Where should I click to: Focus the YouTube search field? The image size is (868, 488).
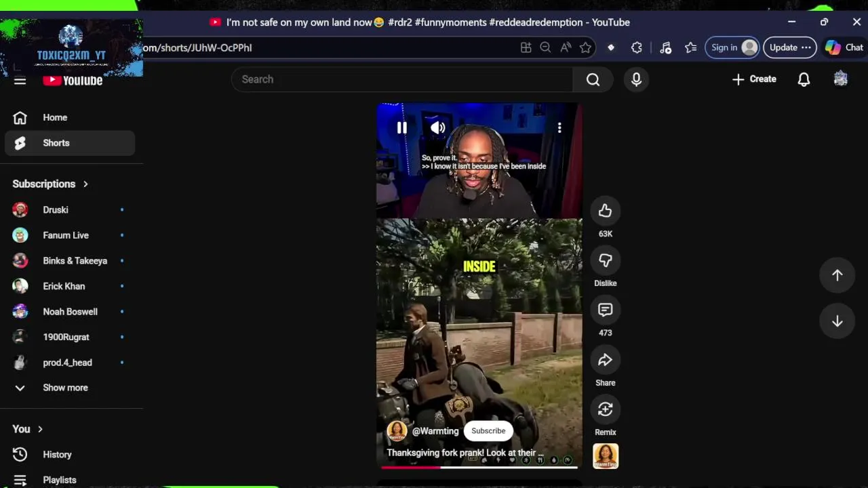(x=403, y=79)
